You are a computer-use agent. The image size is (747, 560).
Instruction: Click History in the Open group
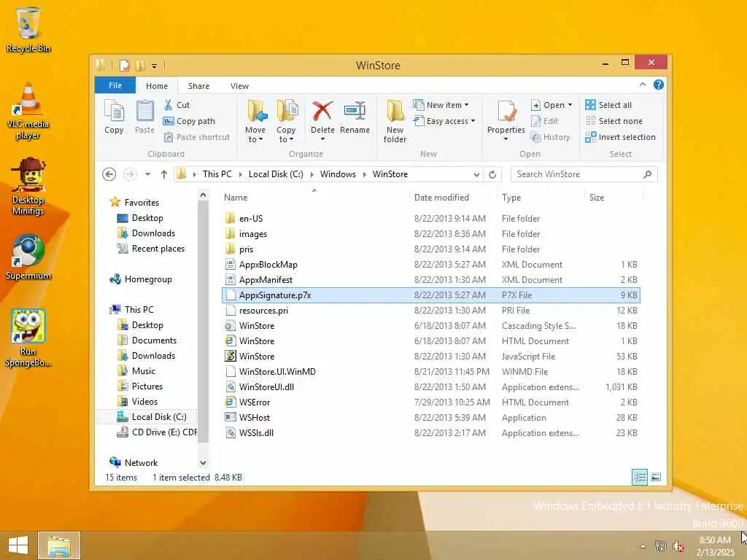[x=550, y=137]
